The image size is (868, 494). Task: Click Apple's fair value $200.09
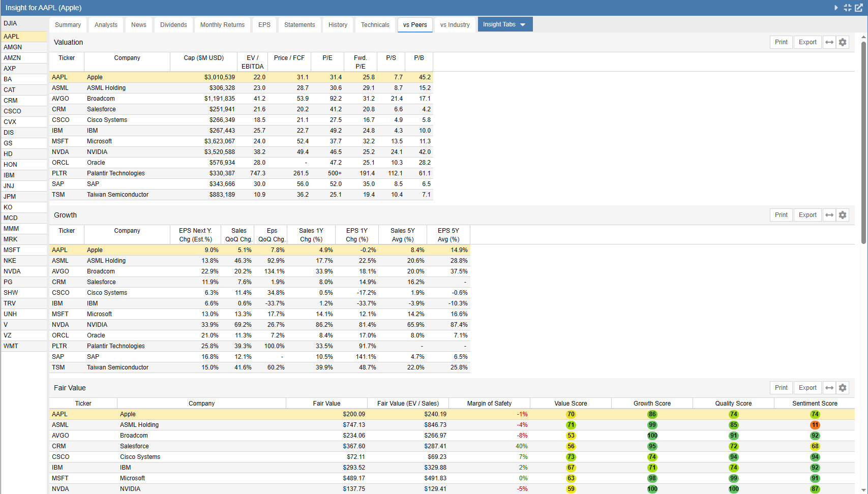[x=354, y=414]
